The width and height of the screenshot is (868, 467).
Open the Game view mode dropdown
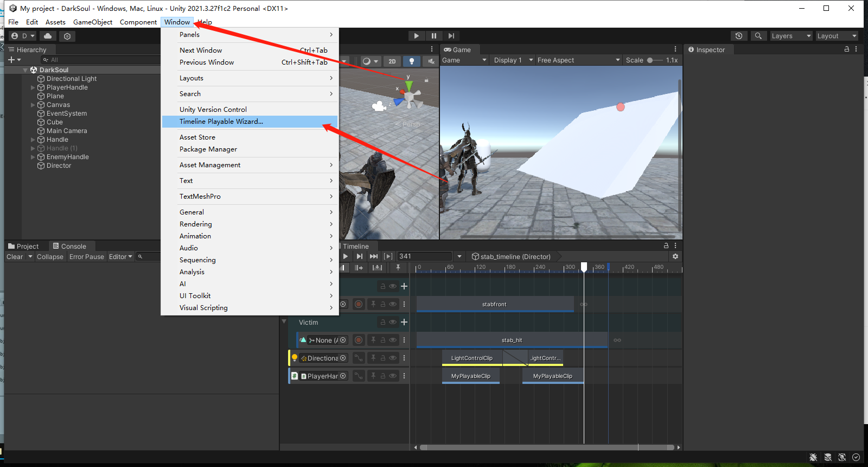tap(464, 60)
